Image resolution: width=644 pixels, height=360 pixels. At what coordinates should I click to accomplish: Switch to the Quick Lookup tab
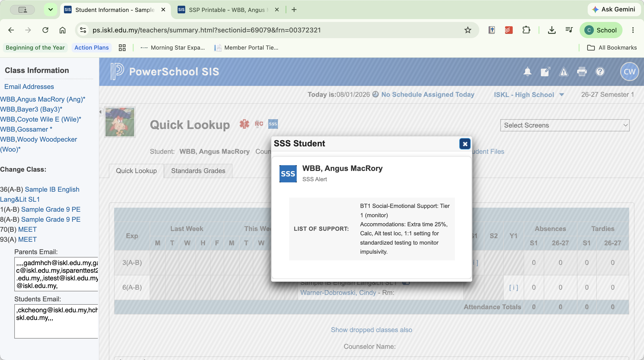[x=136, y=171]
